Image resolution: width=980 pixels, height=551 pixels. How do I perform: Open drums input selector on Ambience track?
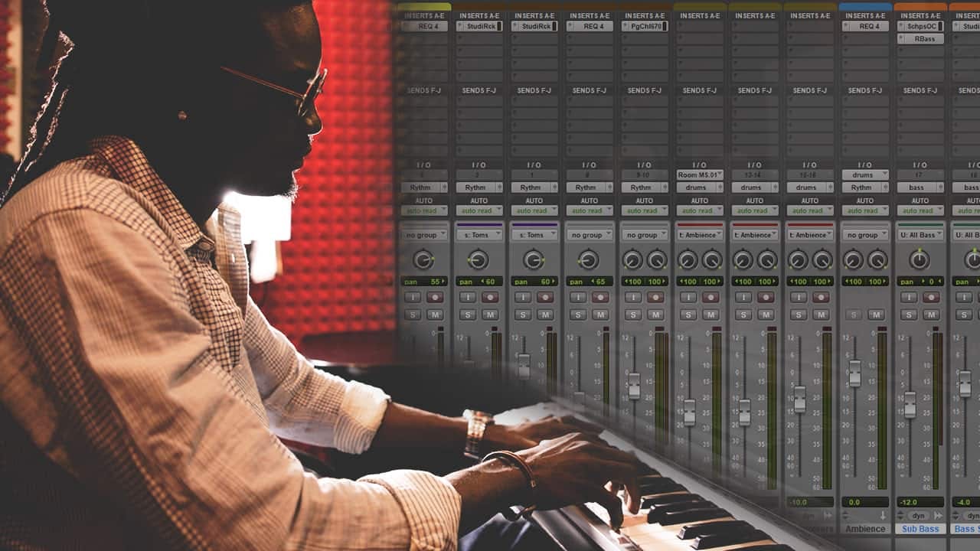(x=865, y=175)
